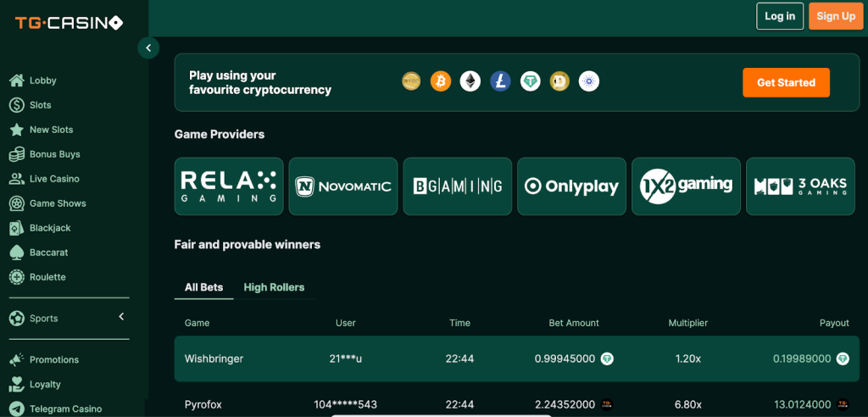Click the 0.19989000 payout value
868x417 pixels.
coord(802,359)
